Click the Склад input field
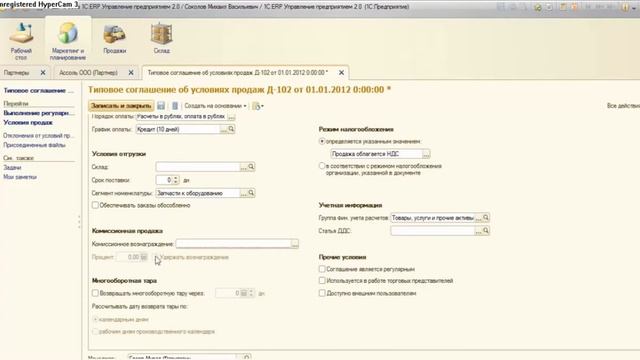The height and width of the screenshot is (360, 640). click(x=198, y=167)
